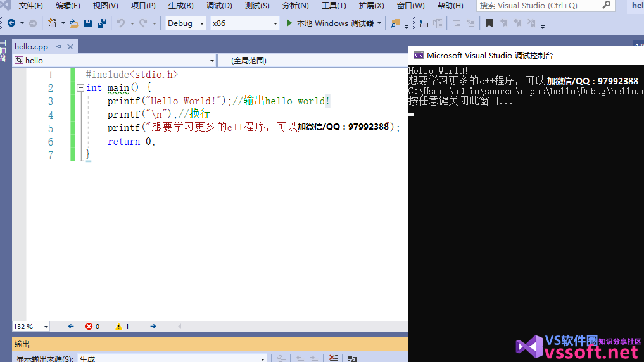Open the 窗口(W) menu
Viewport: 644px width, 362px height.
(x=411, y=5)
